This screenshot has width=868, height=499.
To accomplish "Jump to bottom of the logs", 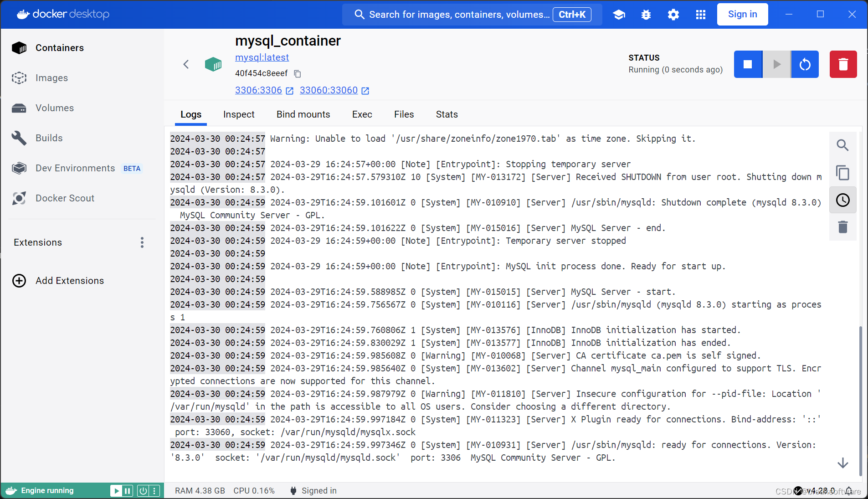I will [843, 463].
